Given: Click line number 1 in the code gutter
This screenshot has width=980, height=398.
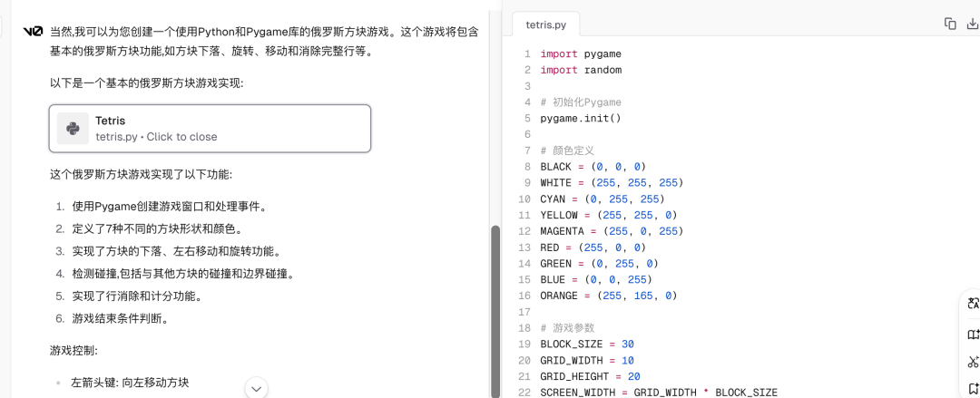Looking at the screenshot, I should (x=527, y=53).
